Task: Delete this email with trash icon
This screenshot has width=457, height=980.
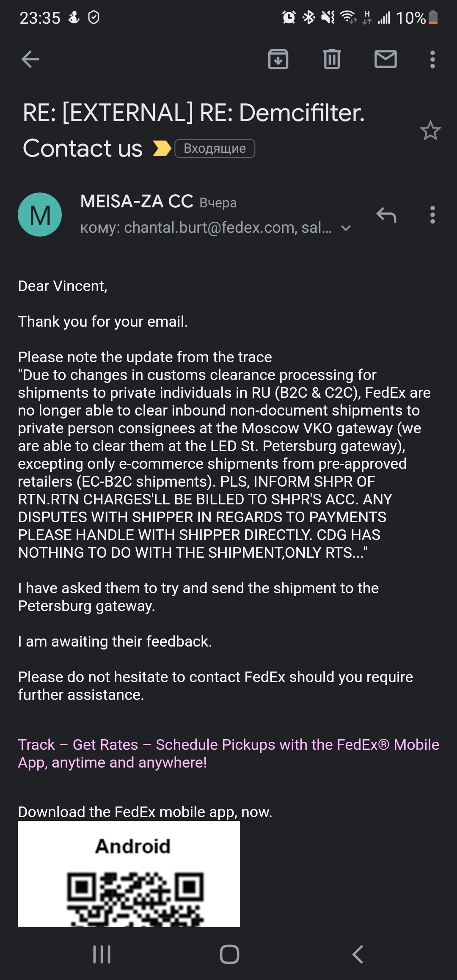Action: 332,59
